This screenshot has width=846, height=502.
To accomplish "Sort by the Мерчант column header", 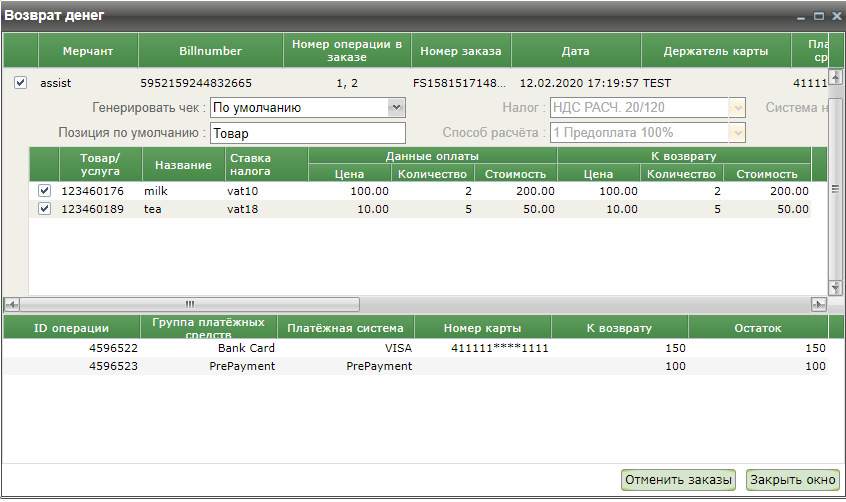I will click(x=88, y=50).
